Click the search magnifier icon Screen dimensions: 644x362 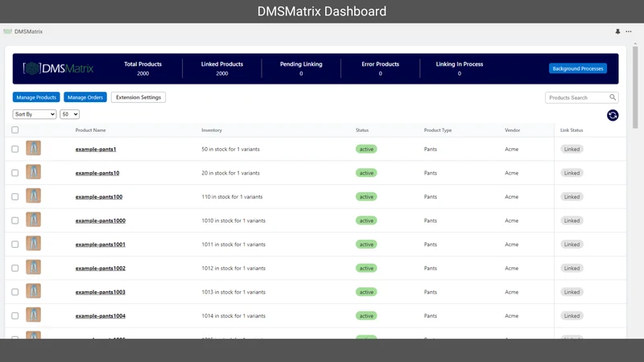[613, 97]
